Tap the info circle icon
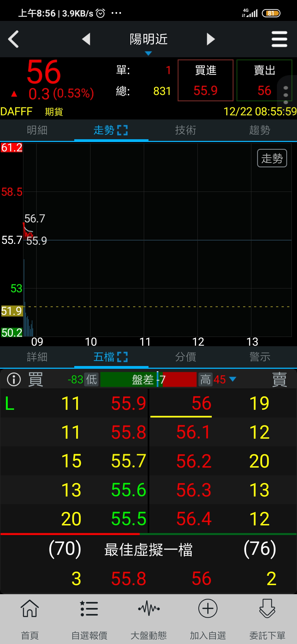The image size is (297, 644). click(14, 380)
